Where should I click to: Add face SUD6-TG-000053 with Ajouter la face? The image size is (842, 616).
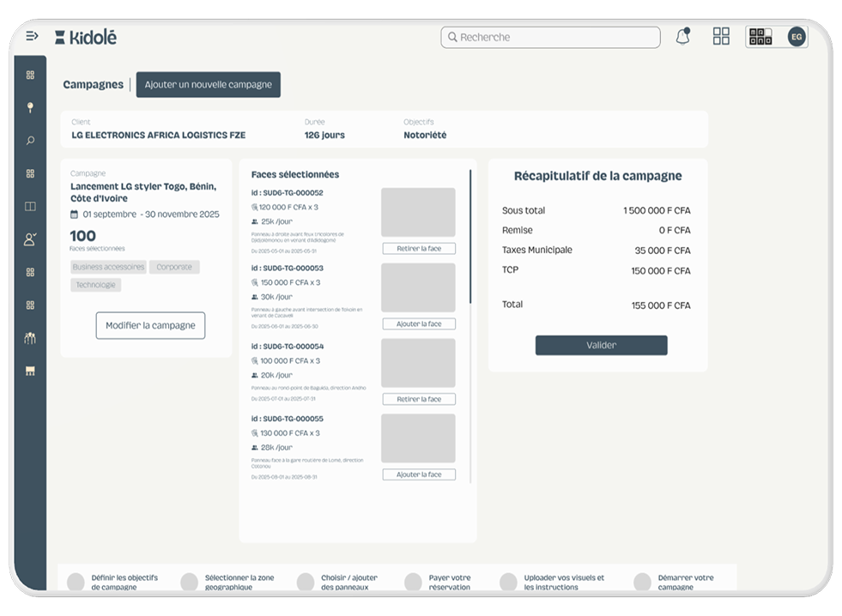click(x=419, y=324)
